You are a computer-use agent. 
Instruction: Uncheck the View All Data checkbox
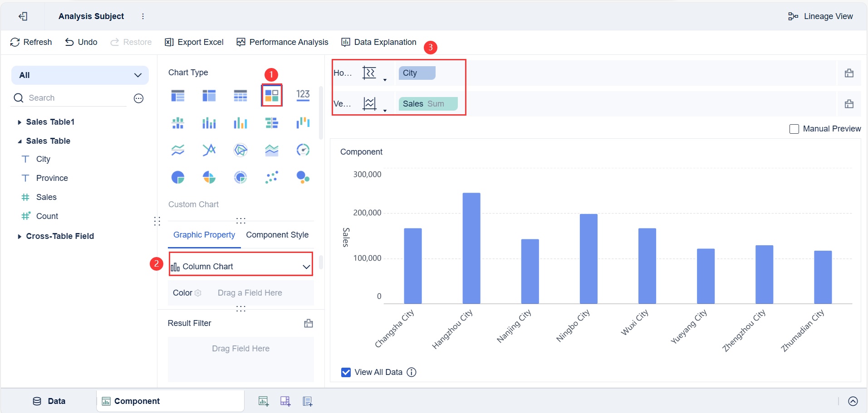(346, 372)
